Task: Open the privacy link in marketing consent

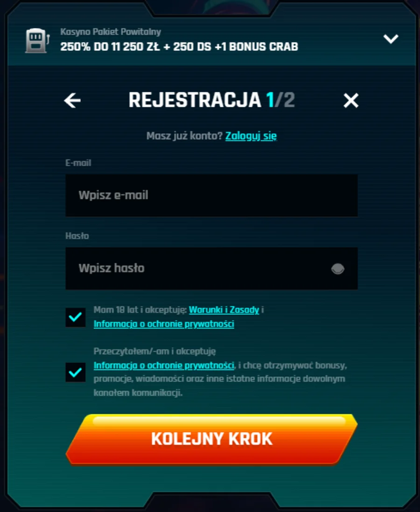Action: 164,365
